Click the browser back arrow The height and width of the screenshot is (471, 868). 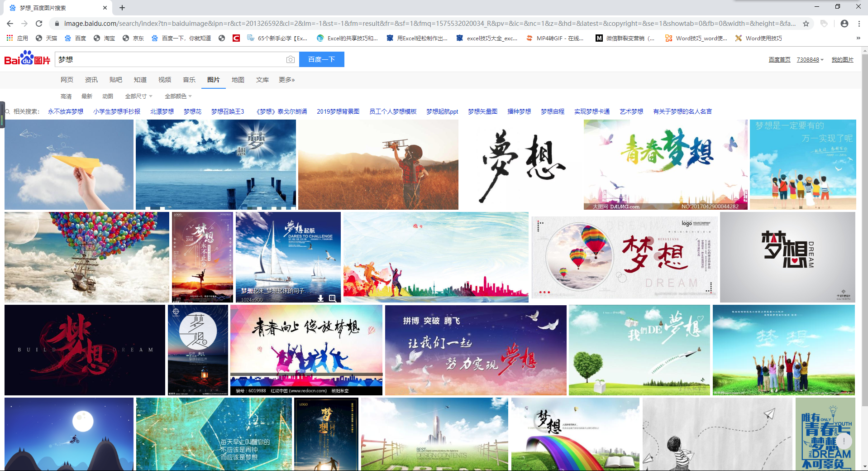tap(10, 24)
